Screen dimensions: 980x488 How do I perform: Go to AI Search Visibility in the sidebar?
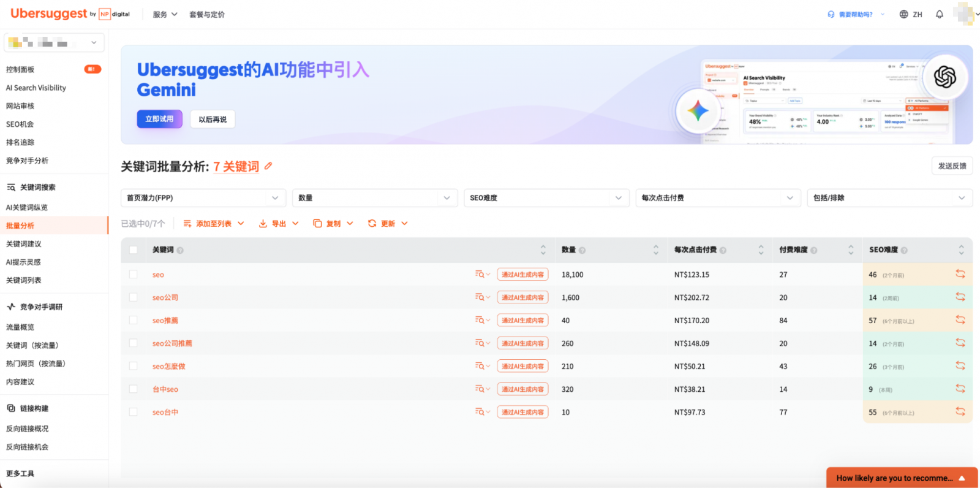pyautogui.click(x=36, y=88)
